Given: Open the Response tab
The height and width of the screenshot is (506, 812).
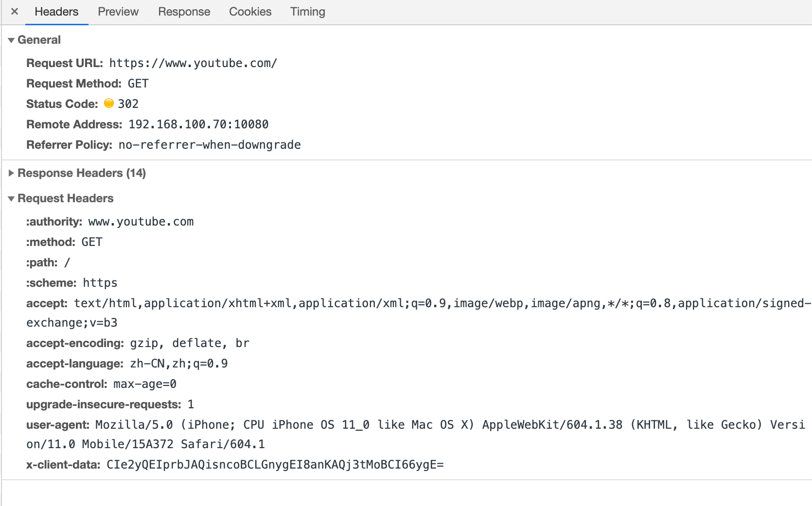Looking at the screenshot, I should click(184, 12).
